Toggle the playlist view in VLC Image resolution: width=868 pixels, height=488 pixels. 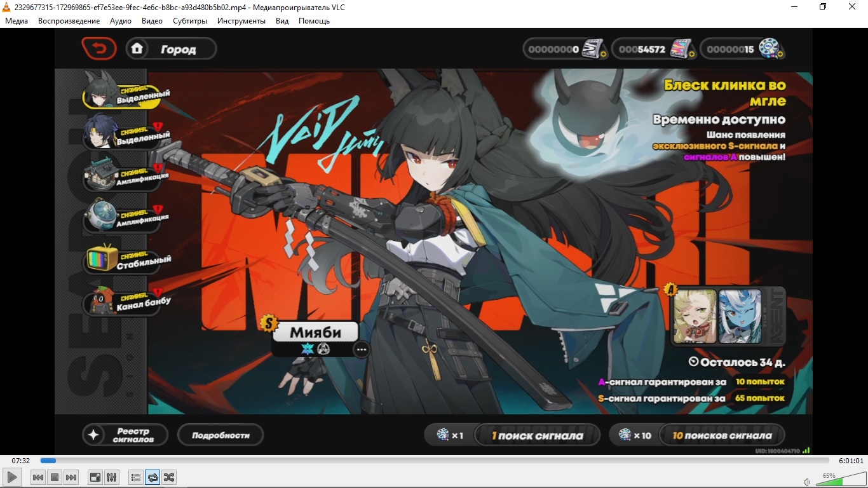coord(135,477)
